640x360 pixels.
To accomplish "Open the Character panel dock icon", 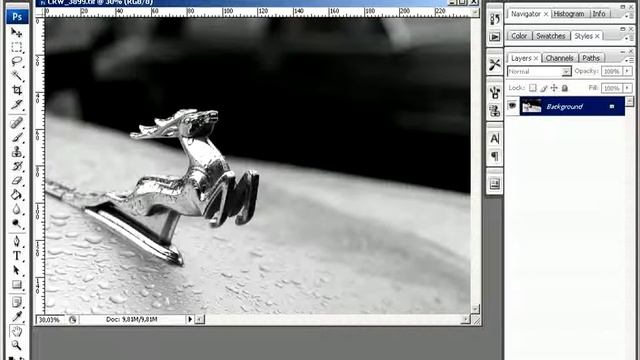I will tap(495, 138).
